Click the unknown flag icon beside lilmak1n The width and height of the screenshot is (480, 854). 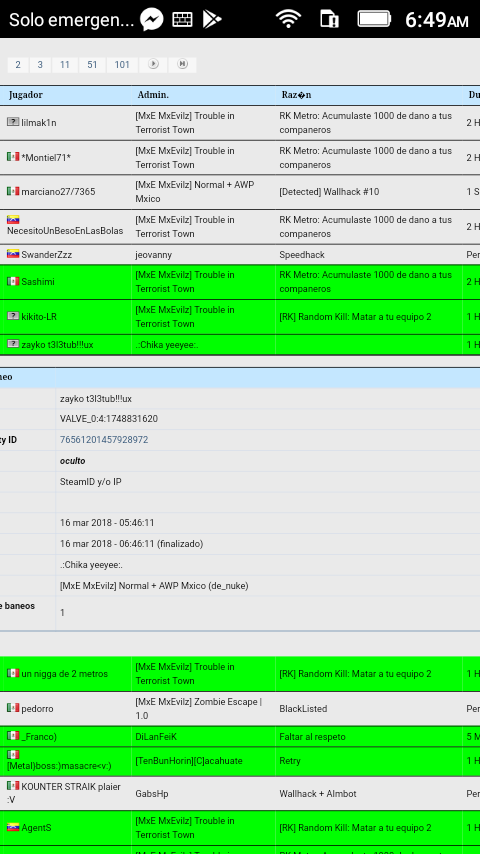click(x=13, y=122)
